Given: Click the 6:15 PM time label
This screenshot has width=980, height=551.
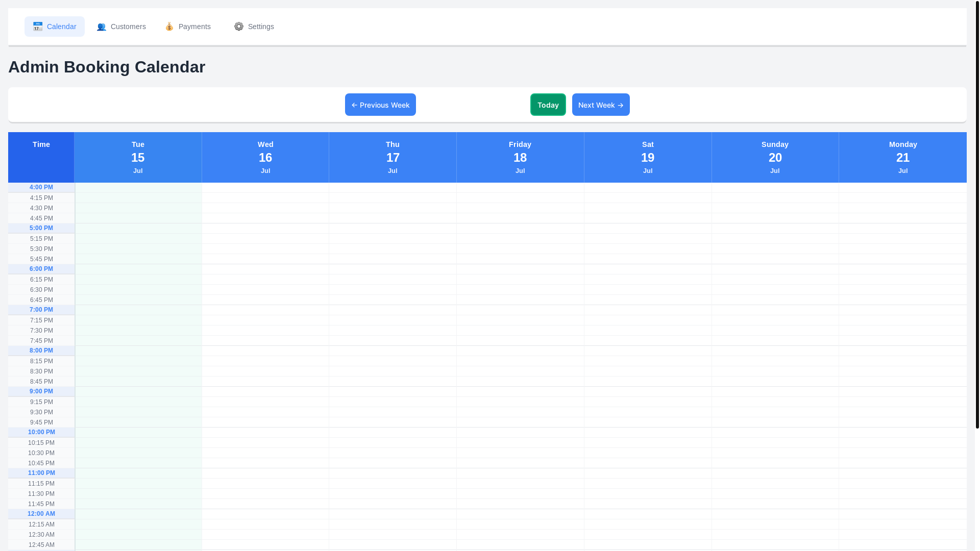Looking at the screenshot, I should [x=41, y=280].
